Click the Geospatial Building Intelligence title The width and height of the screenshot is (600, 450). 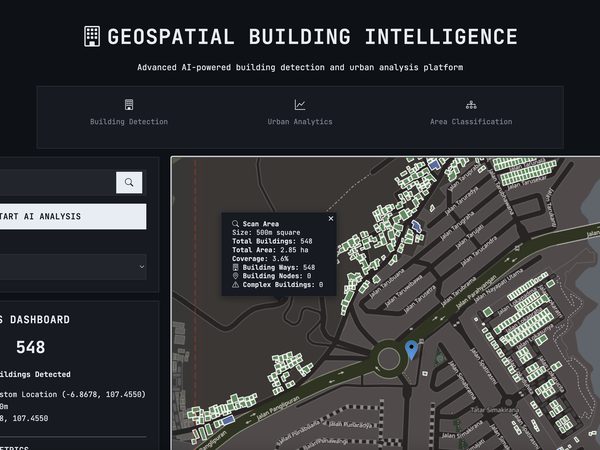(x=312, y=37)
